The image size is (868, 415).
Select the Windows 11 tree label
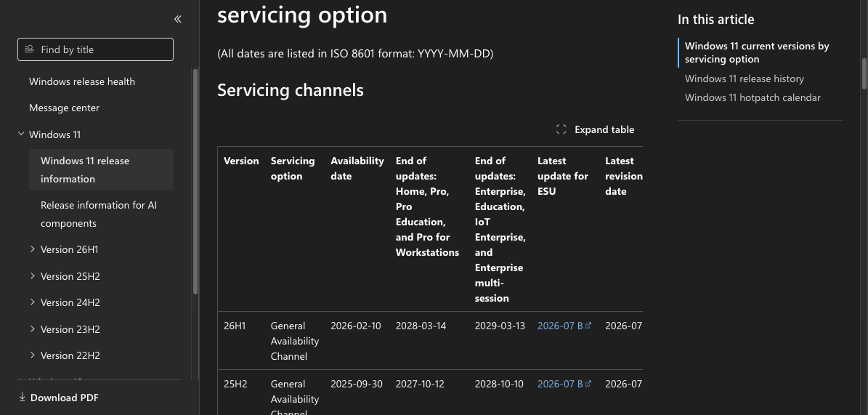(x=54, y=134)
